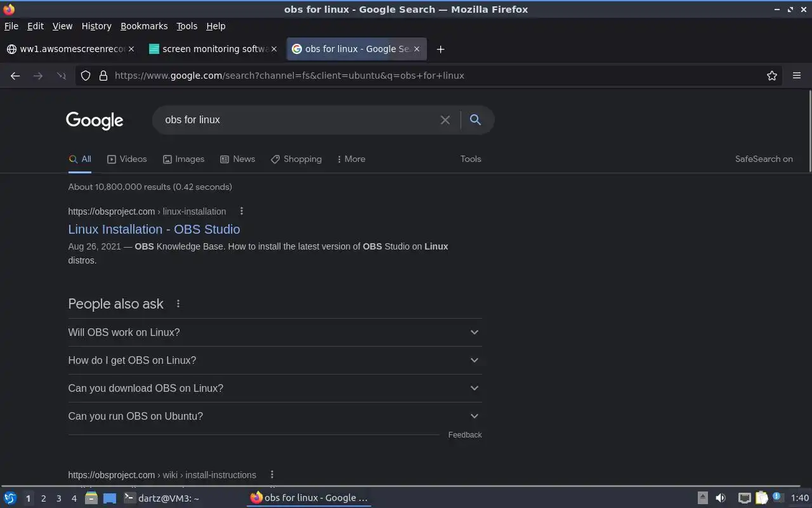Image resolution: width=812 pixels, height=508 pixels.
Task: Switch to virtual desktop 3
Action: (58, 498)
